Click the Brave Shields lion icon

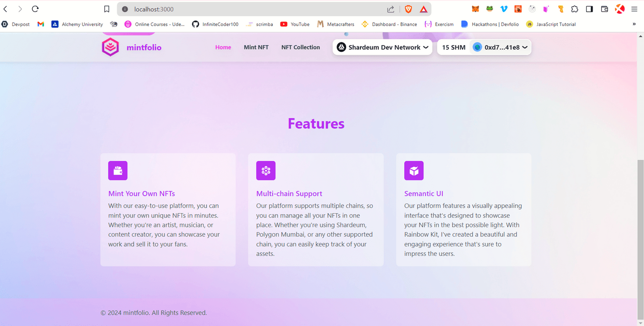click(x=408, y=9)
